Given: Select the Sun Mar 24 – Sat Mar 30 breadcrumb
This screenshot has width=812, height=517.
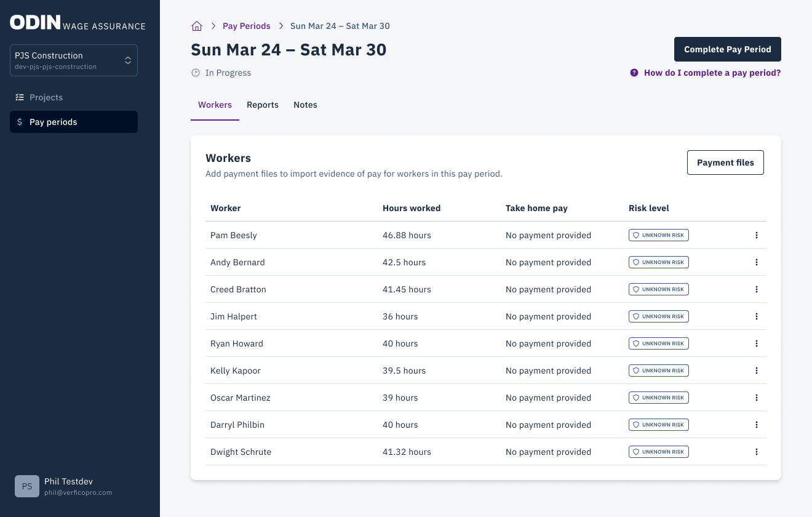Looking at the screenshot, I should tap(340, 26).
